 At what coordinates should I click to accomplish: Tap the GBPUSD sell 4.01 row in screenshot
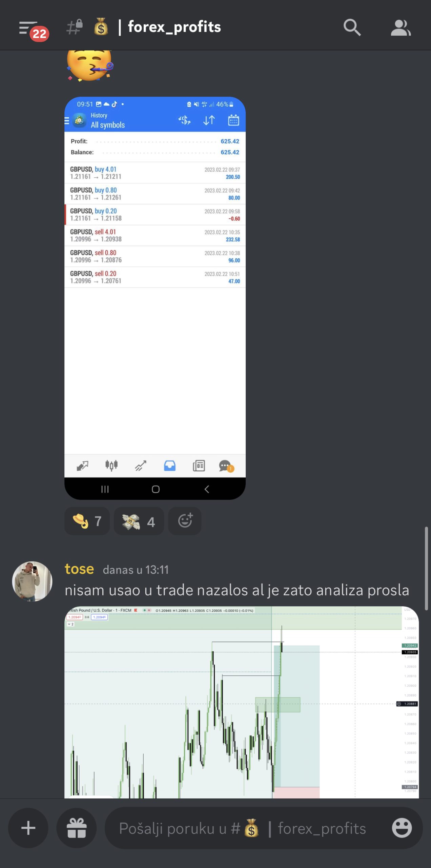(x=155, y=235)
